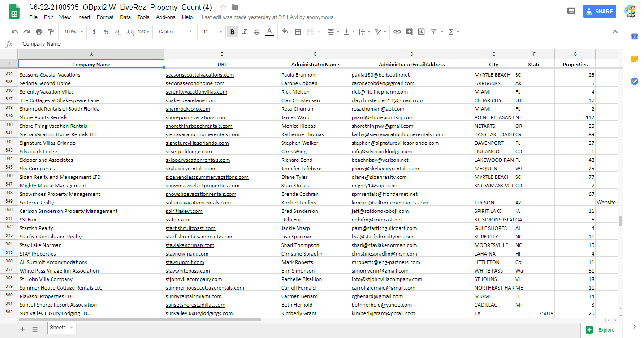The height and width of the screenshot is (338, 644).
Task: Open fill color picker
Action: [285, 32]
